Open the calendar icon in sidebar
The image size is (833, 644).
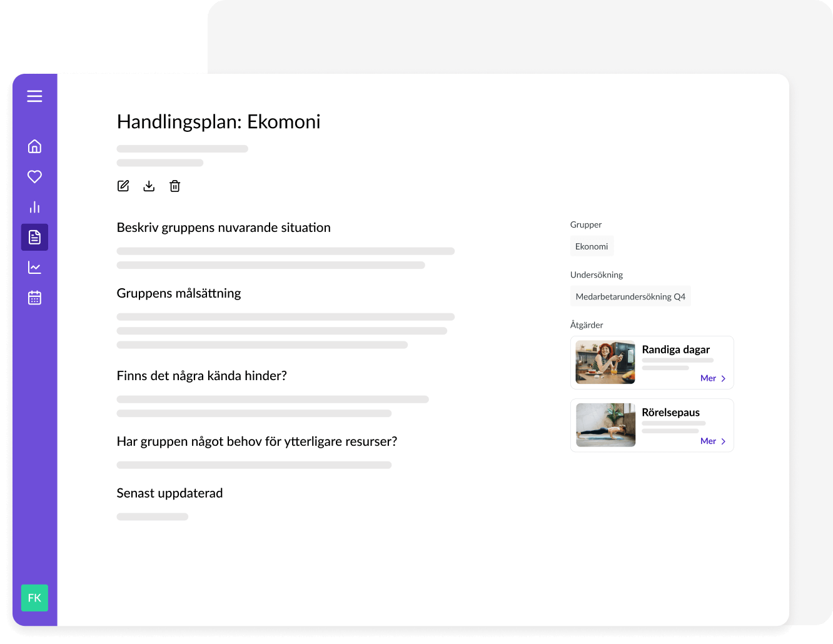(x=34, y=298)
